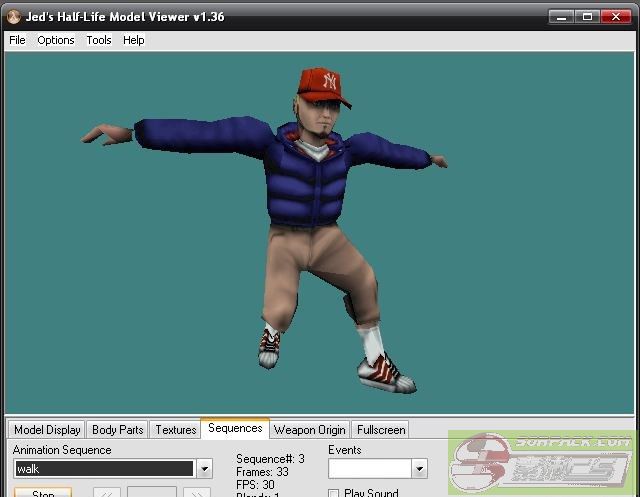Switch to the Fullscreen tab
The width and height of the screenshot is (640, 497).
[x=380, y=430]
